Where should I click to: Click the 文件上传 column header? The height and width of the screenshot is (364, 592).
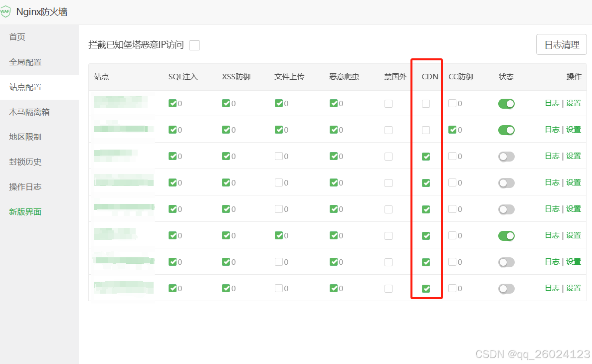coord(289,77)
